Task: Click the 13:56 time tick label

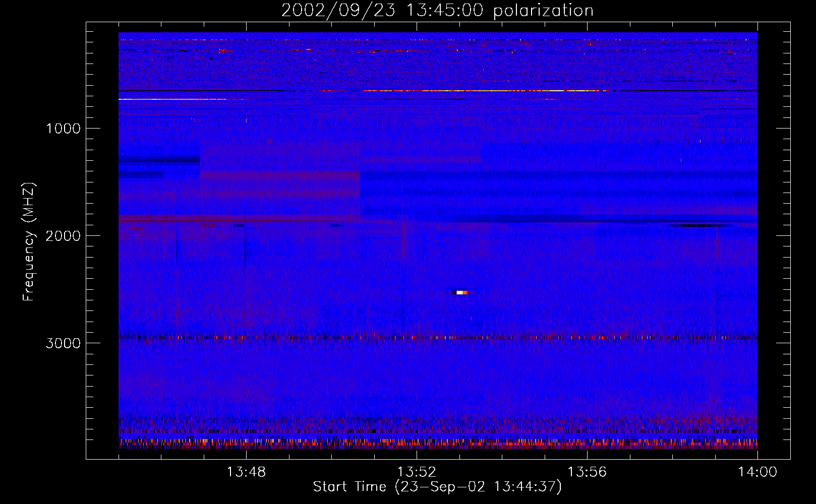Action: [x=587, y=472]
